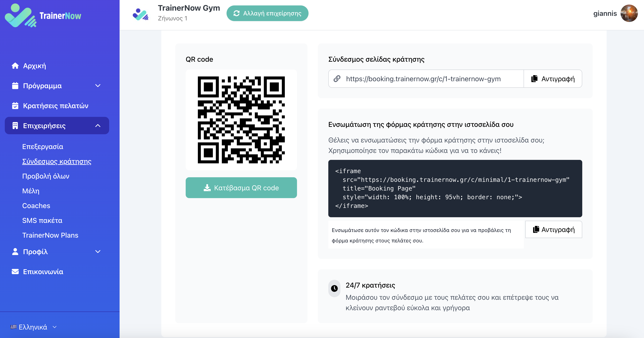The image size is (644, 338).
Task: Click the QR code heading text
Action: coord(199,59)
